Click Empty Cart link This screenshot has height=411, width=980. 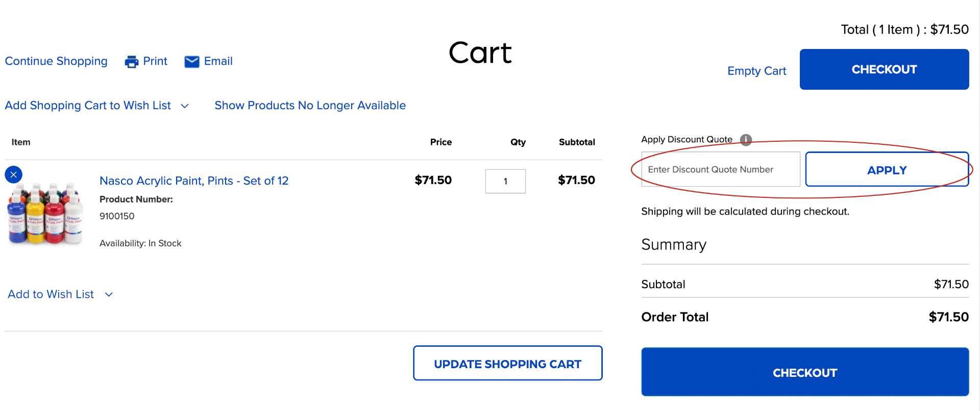pos(756,71)
